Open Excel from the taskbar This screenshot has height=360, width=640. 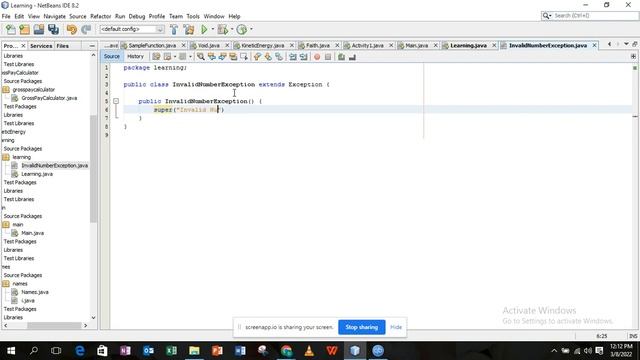click(x=171, y=351)
